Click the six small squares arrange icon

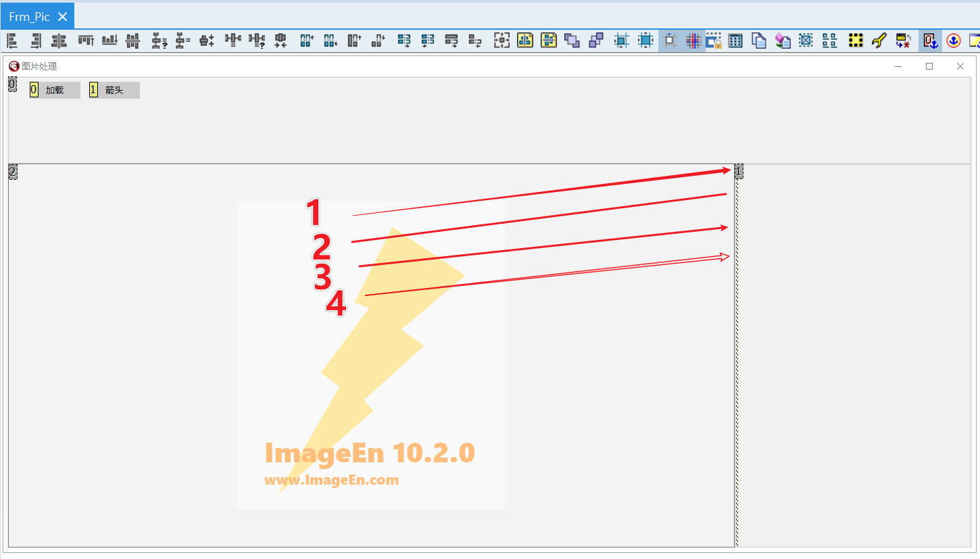point(829,41)
